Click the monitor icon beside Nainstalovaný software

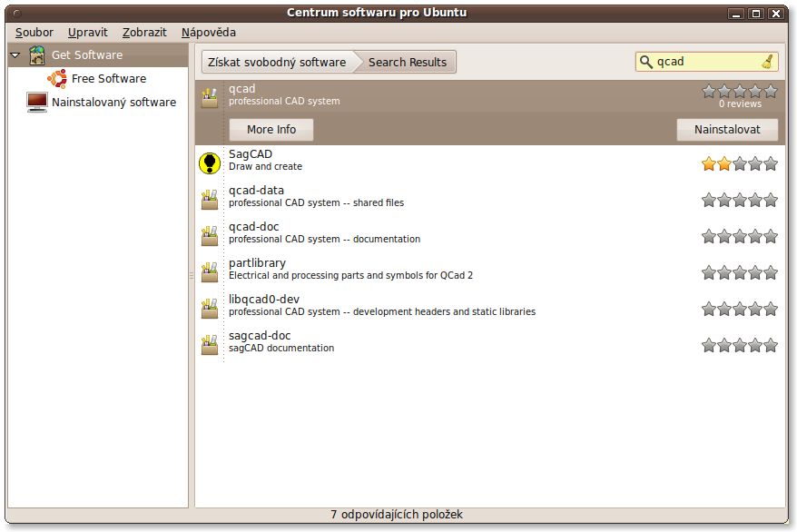tap(37, 102)
